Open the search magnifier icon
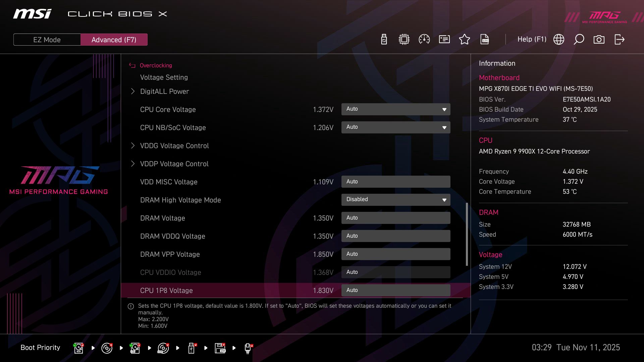 [579, 39]
